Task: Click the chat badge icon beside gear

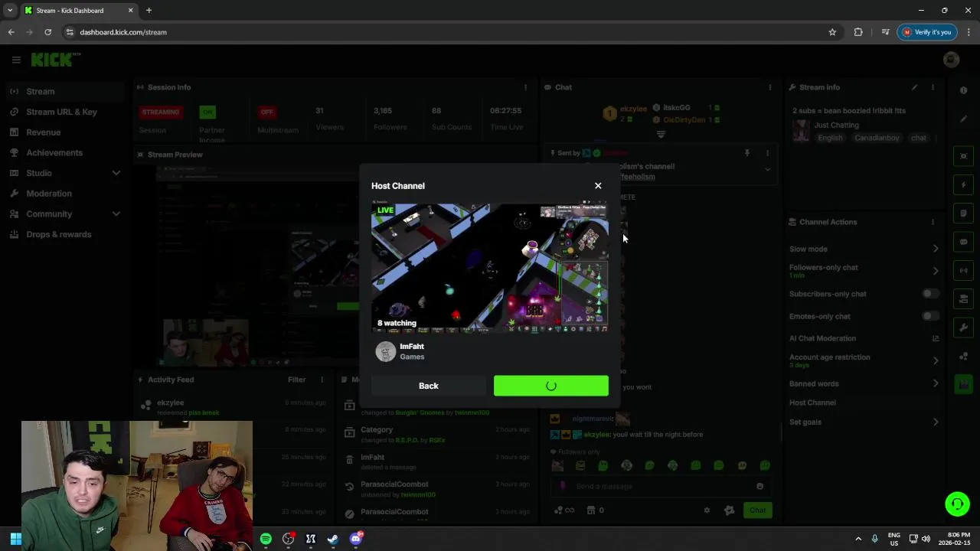Action: tap(729, 510)
